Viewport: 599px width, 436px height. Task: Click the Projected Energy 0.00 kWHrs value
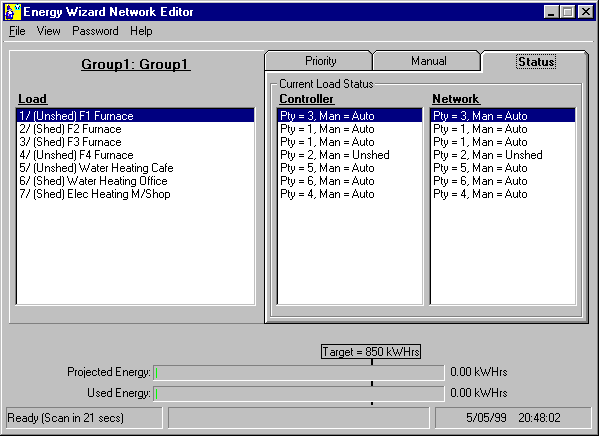tap(479, 372)
